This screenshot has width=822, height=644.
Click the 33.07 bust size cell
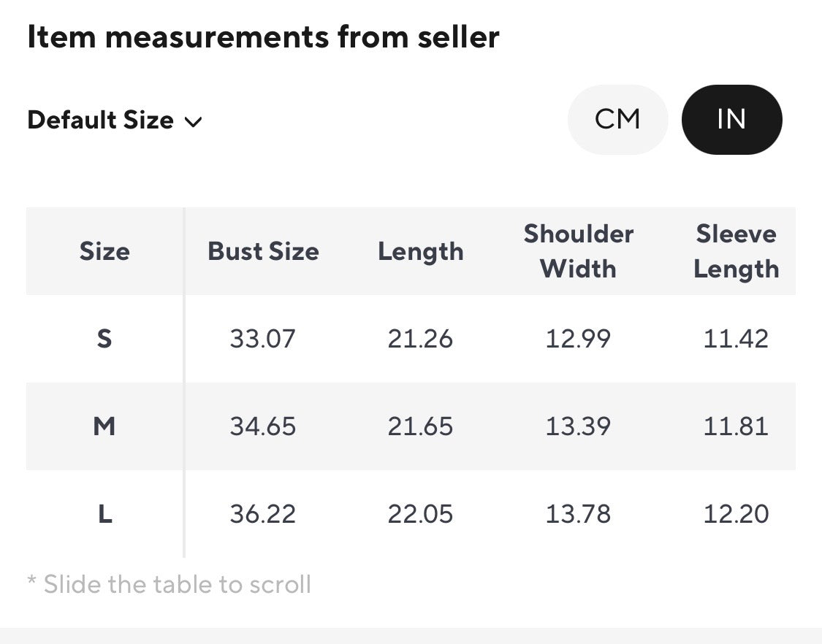pos(262,339)
